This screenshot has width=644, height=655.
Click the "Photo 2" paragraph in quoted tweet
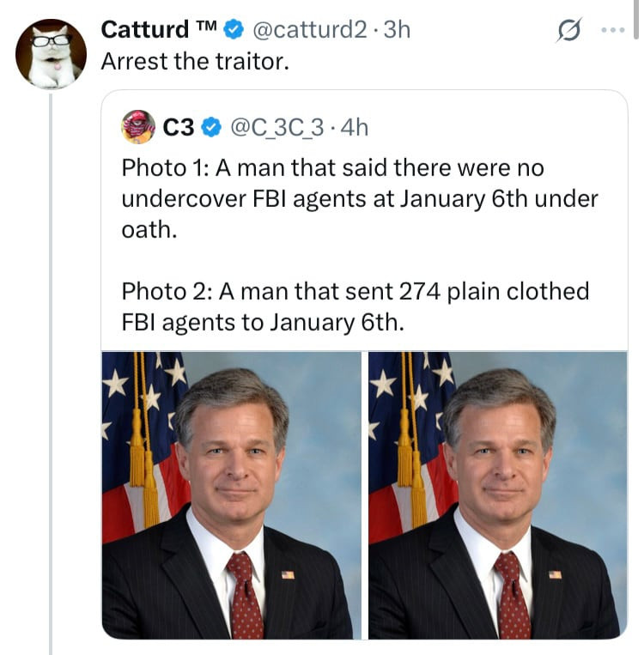tap(355, 306)
